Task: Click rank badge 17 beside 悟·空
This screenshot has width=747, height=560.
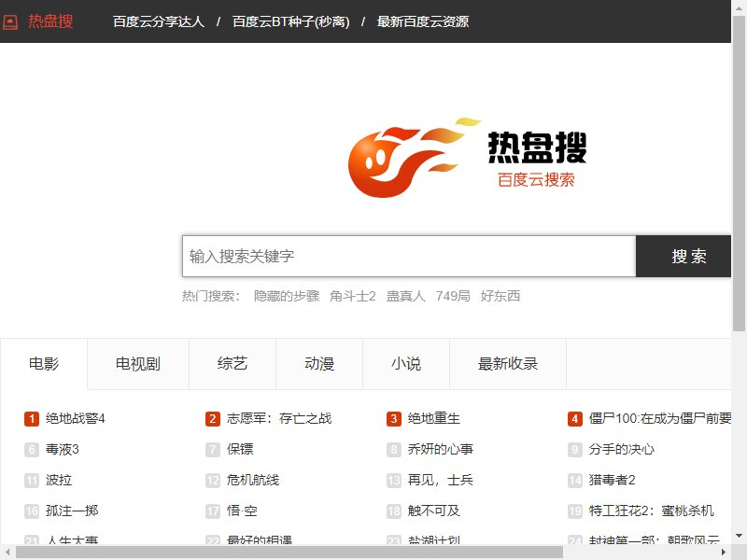Action: pyautogui.click(x=213, y=511)
